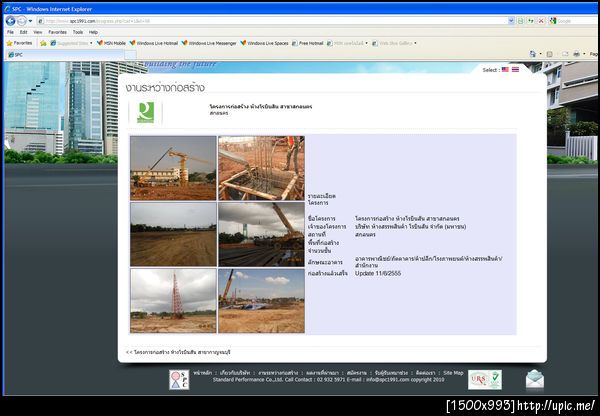Screen dimensions: 600x416
Task: Click the address bar URL field
Action: 273,21
